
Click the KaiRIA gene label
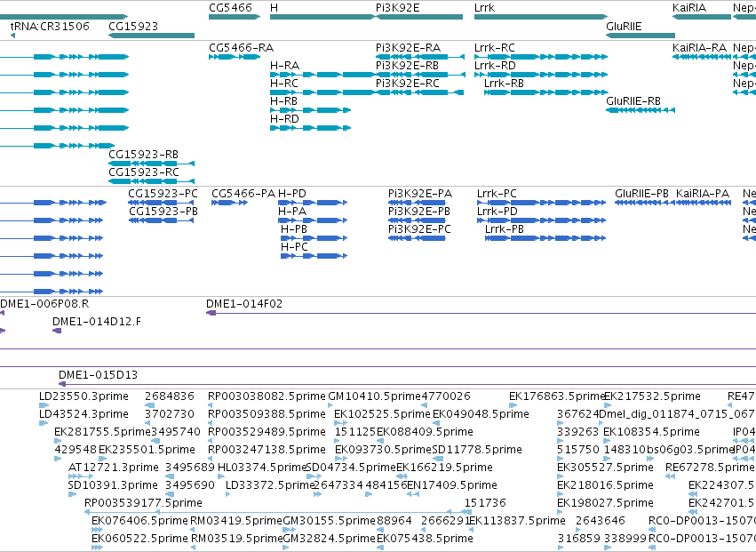click(x=689, y=8)
